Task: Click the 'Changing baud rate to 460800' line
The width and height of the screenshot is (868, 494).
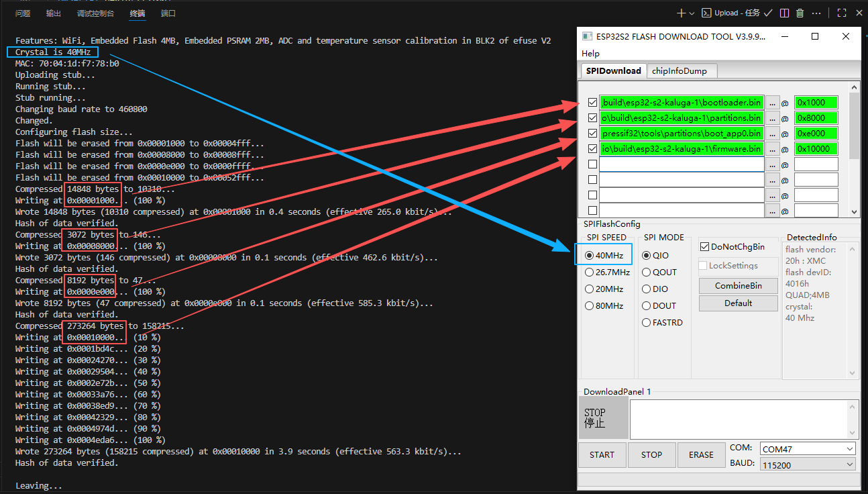Action: click(x=81, y=109)
